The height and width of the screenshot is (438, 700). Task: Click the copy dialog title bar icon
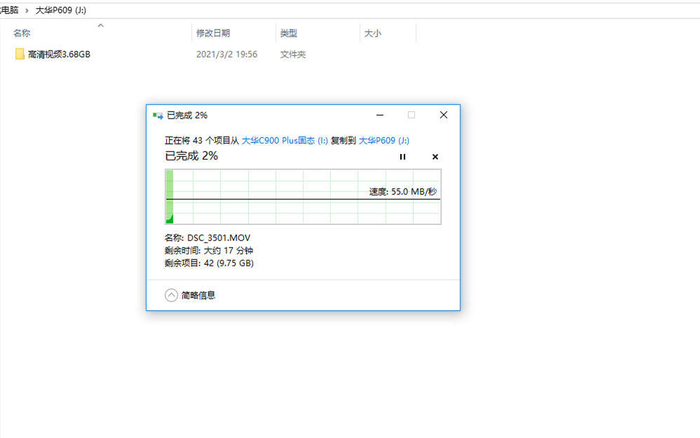click(x=158, y=116)
